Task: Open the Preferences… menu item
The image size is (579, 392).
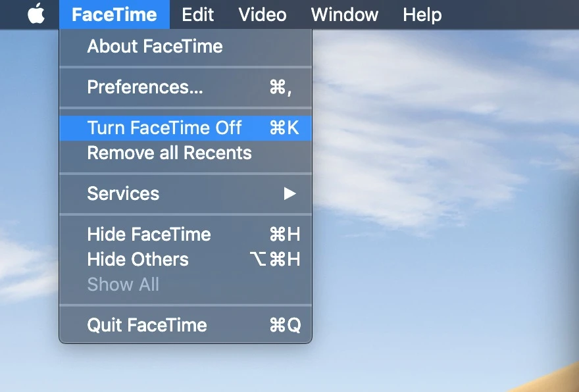Action: click(x=145, y=87)
